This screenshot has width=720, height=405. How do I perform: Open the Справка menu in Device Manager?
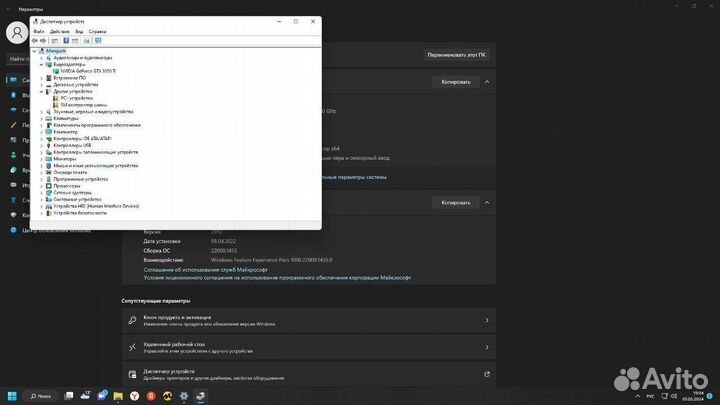point(97,32)
